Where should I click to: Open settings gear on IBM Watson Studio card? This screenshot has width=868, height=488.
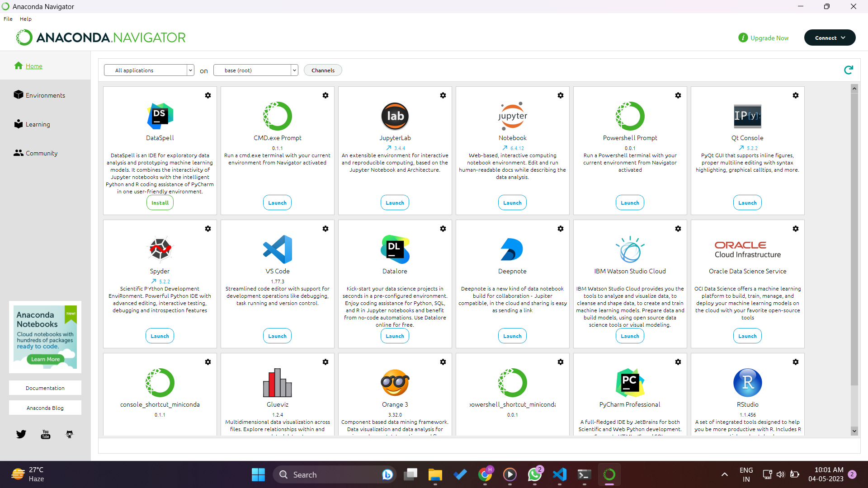coord(678,229)
